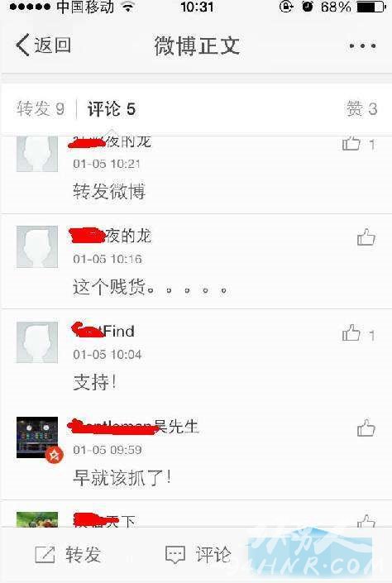392x583 pixels.
Task: Open username ending in 吴先生
Action: [x=134, y=426]
